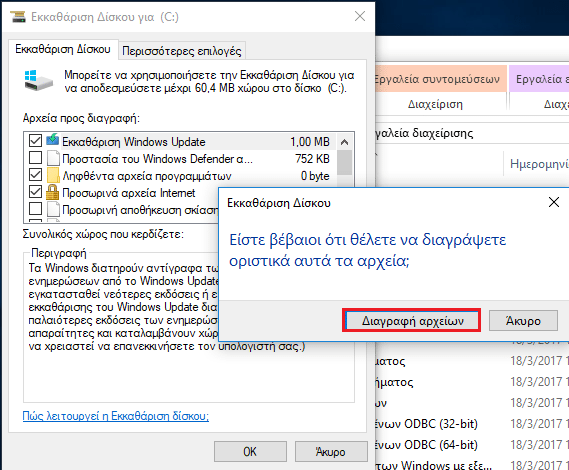Close the Εκκαθάριση Δίσκου για (C:) window

[360, 16]
